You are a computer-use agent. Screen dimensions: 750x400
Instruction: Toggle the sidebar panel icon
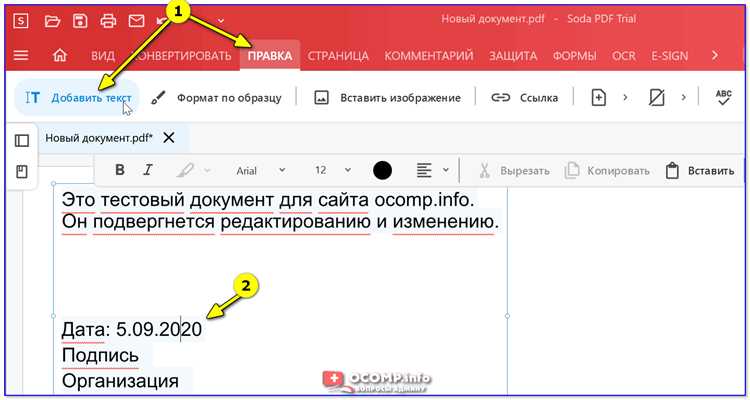pos(22,140)
